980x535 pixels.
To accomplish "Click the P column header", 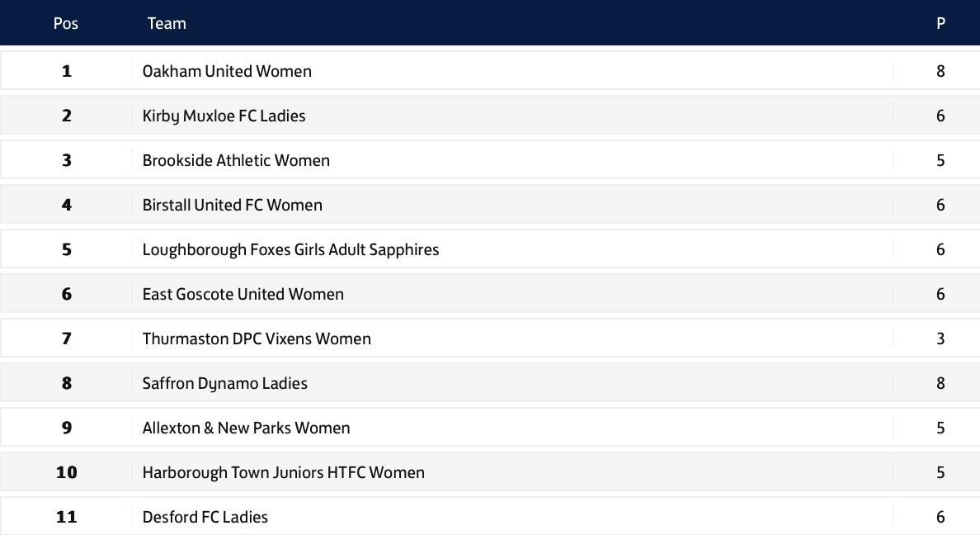I will tap(940, 23).
